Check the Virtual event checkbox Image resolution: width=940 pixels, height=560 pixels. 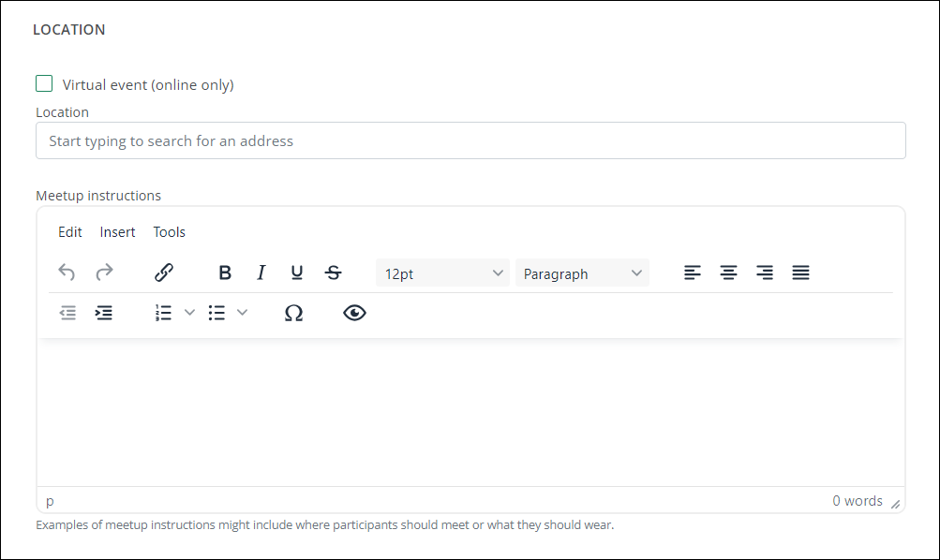tap(44, 83)
